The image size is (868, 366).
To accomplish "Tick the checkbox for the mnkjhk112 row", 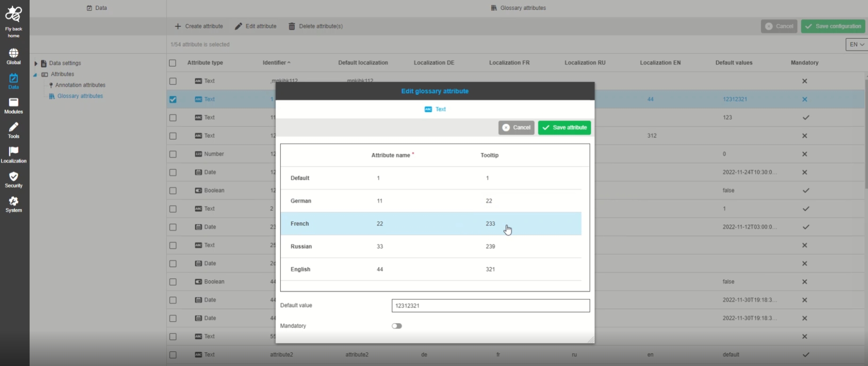I will (x=173, y=81).
